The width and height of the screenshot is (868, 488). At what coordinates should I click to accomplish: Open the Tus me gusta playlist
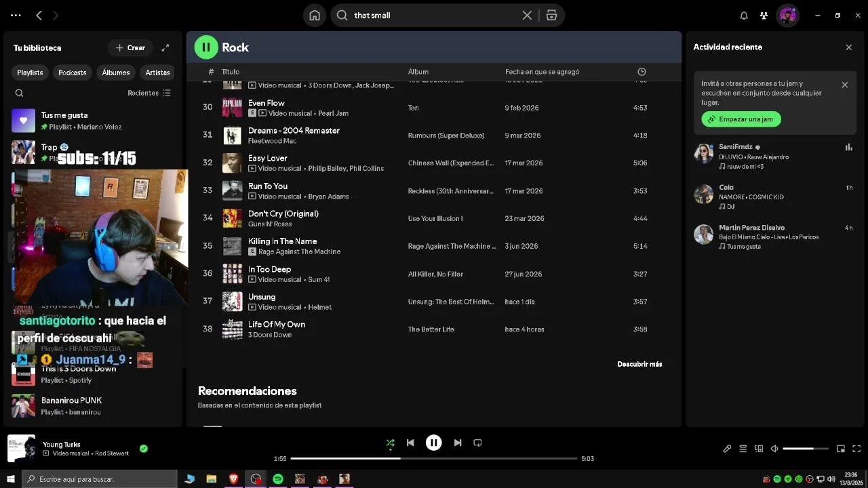[x=94, y=121]
